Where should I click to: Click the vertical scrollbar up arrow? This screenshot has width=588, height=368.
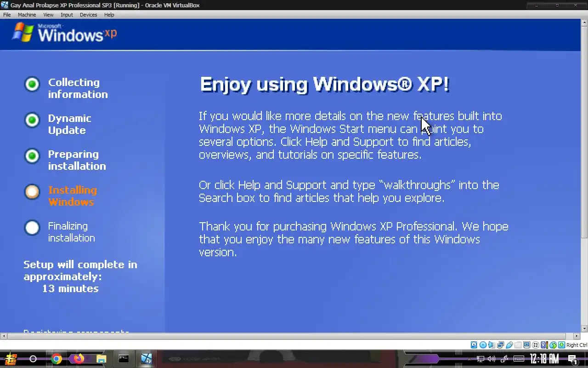coord(584,22)
